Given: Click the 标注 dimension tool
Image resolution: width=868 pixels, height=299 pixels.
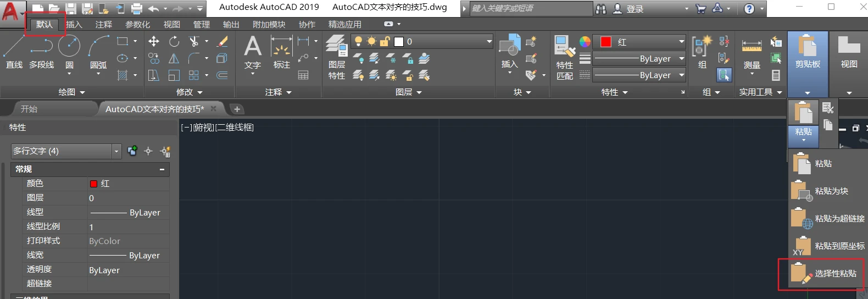Looking at the screenshot, I should click(x=282, y=52).
